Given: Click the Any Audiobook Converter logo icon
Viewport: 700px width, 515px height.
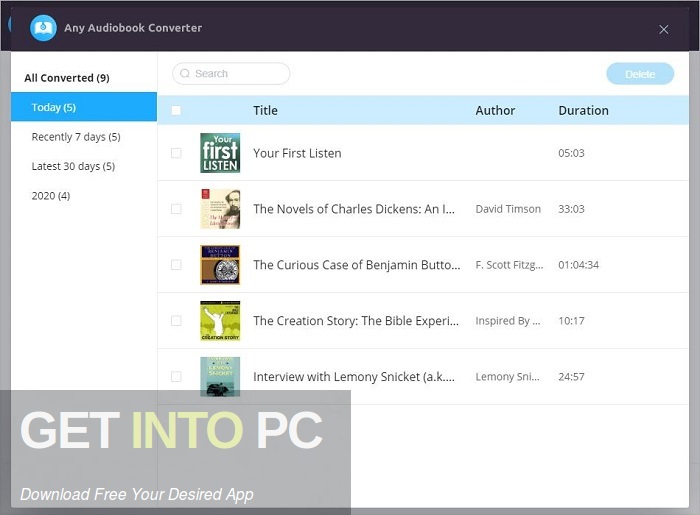Looking at the screenshot, I should pyautogui.click(x=43, y=28).
